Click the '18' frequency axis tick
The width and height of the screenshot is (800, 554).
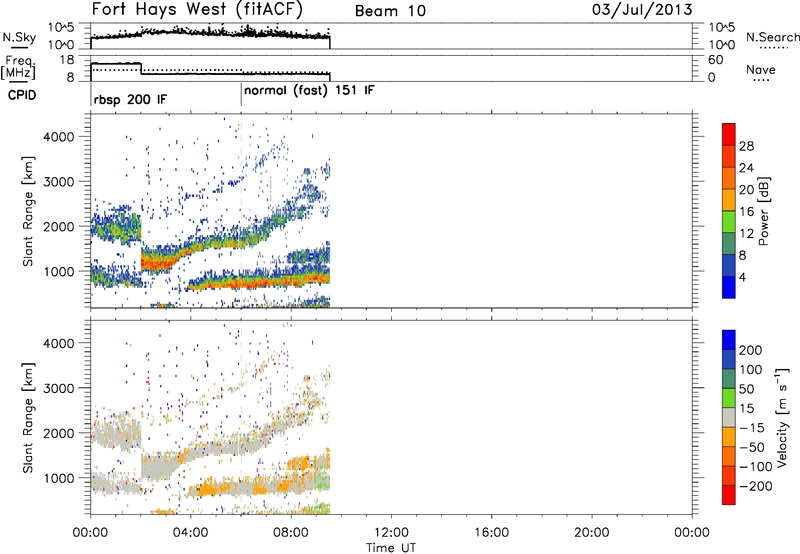[x=67, y=60]
